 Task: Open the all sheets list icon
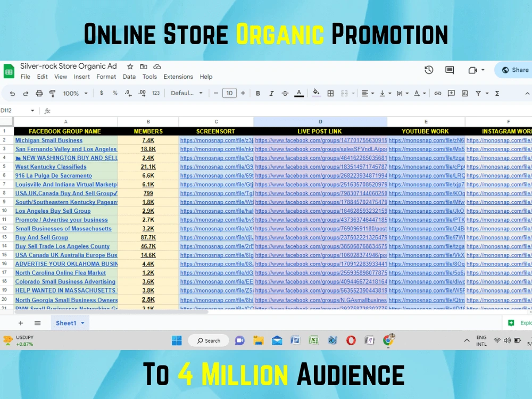pos(38,323)
